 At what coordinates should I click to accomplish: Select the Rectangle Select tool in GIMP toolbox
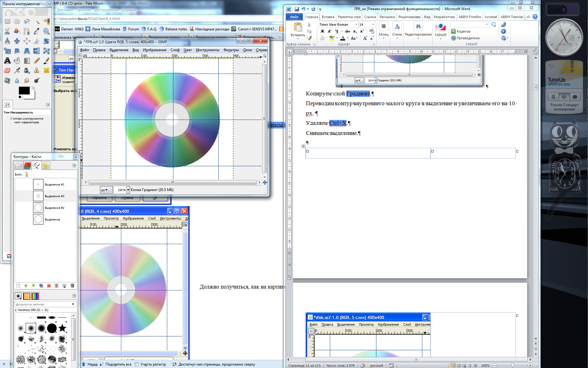click(x=7, y=21)
